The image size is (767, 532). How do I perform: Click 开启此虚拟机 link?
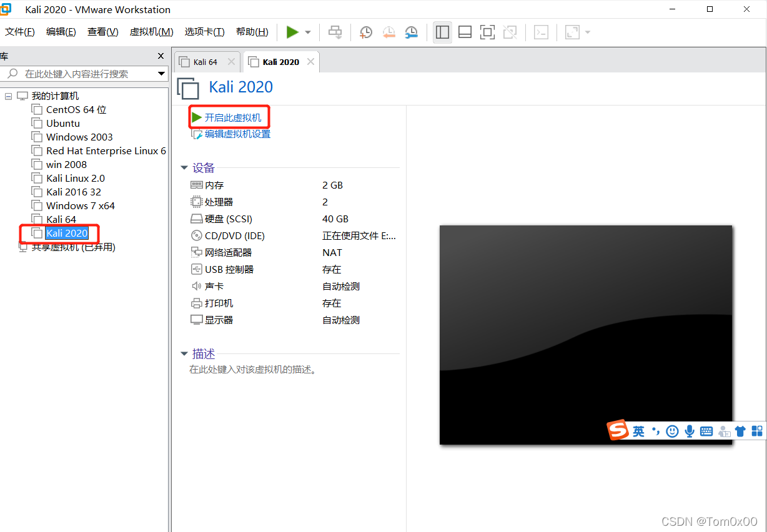232,117
